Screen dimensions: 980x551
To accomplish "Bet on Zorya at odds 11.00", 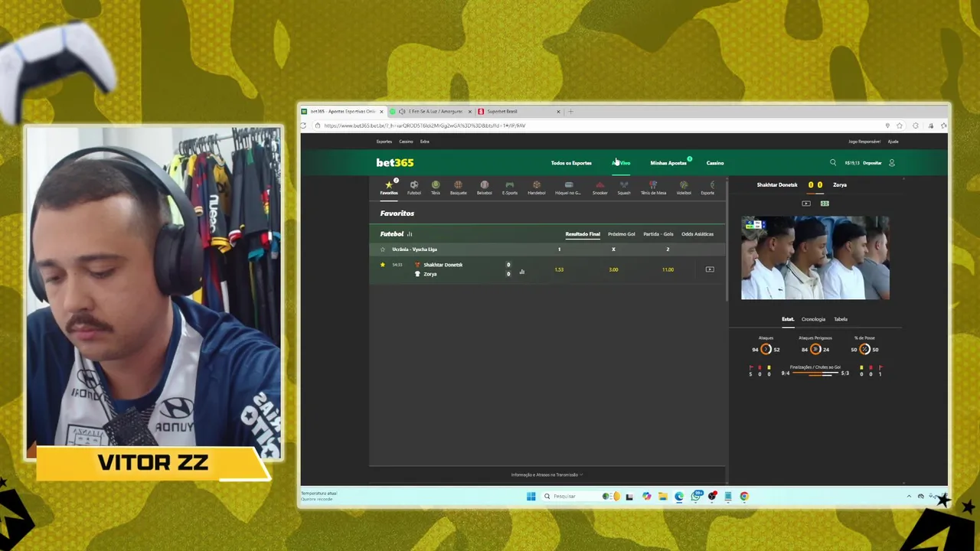I will [x=668, y=269].
